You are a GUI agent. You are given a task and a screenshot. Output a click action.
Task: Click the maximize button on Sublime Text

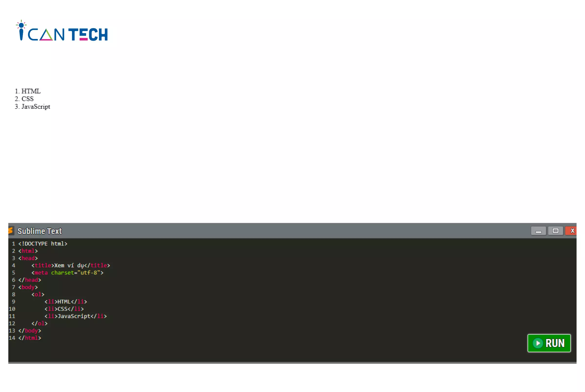point(556,230)
